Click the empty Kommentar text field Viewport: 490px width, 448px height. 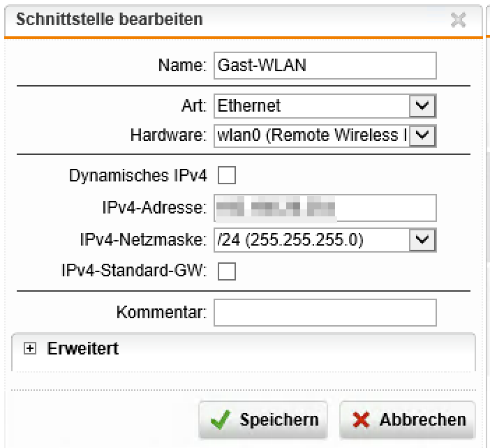[x=325, y=313]
